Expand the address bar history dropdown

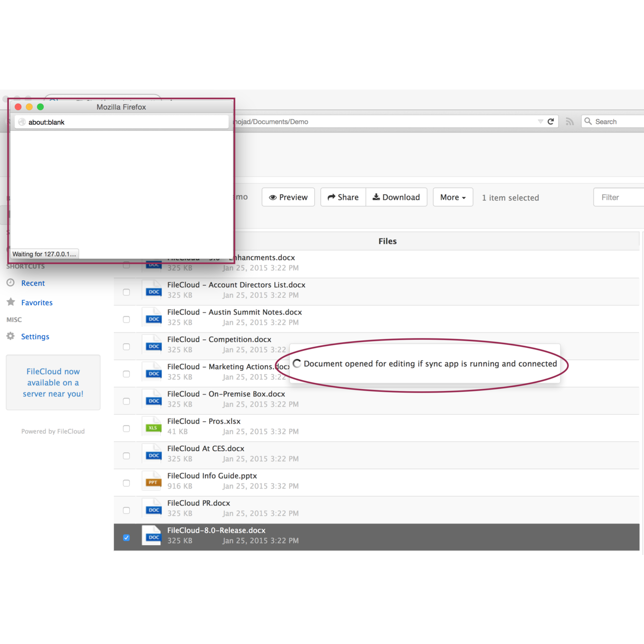click(x=541, y=121)
